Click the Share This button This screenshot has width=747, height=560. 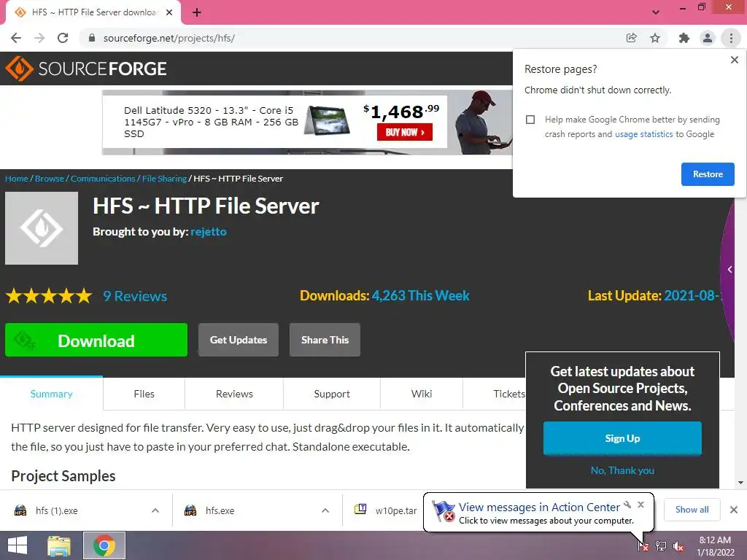click(x=325, y=340)
